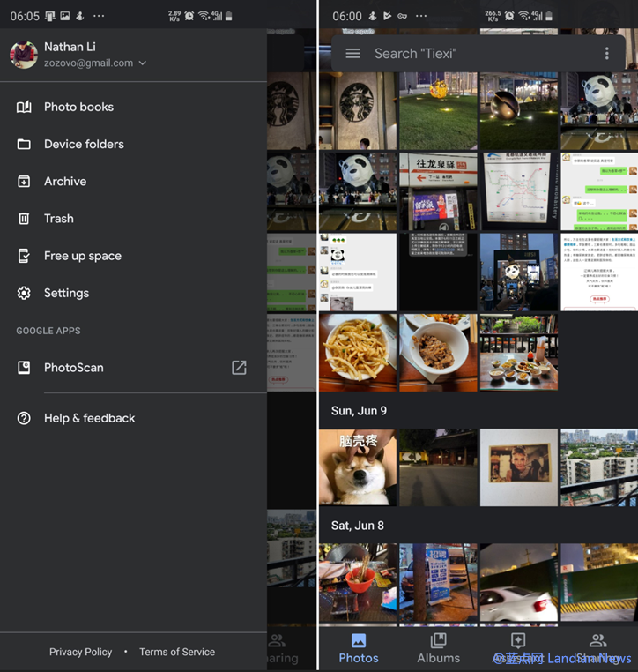Tap the Sharing people icon in right screen
Viewport: 638px width, 672px height.
tap(597, 641)
